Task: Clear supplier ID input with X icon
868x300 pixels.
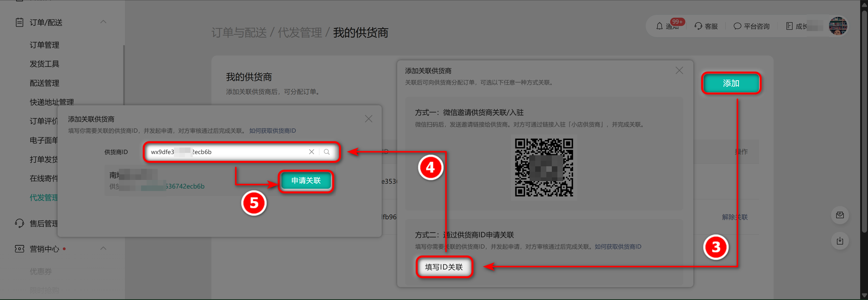Action: (x=311, y=152)
